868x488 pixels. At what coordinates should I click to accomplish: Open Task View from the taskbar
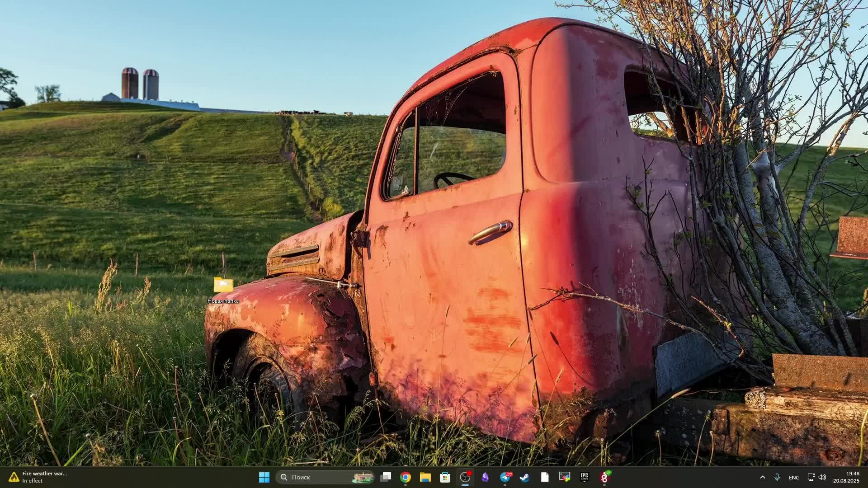pyautogui.click(x=386, y=477)
